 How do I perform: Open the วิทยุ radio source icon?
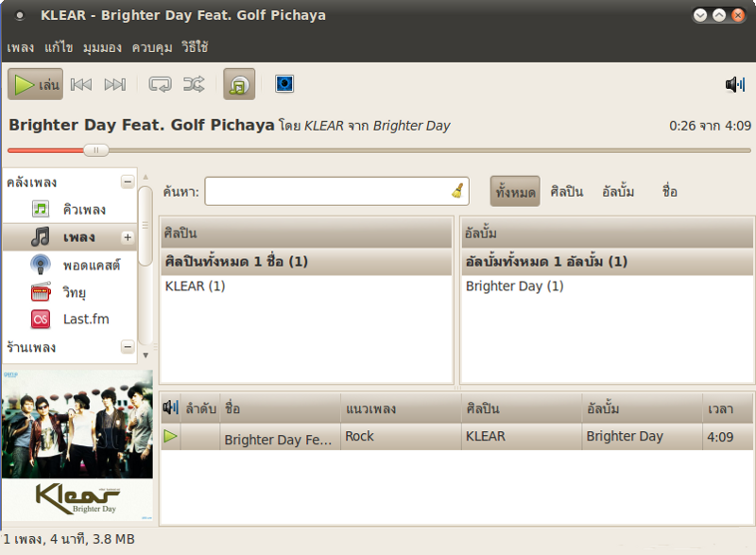[x=41, y=292]
